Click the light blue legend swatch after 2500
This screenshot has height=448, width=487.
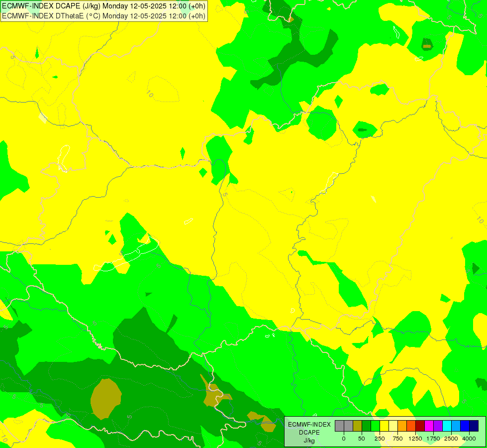click(x=456, y=426)
